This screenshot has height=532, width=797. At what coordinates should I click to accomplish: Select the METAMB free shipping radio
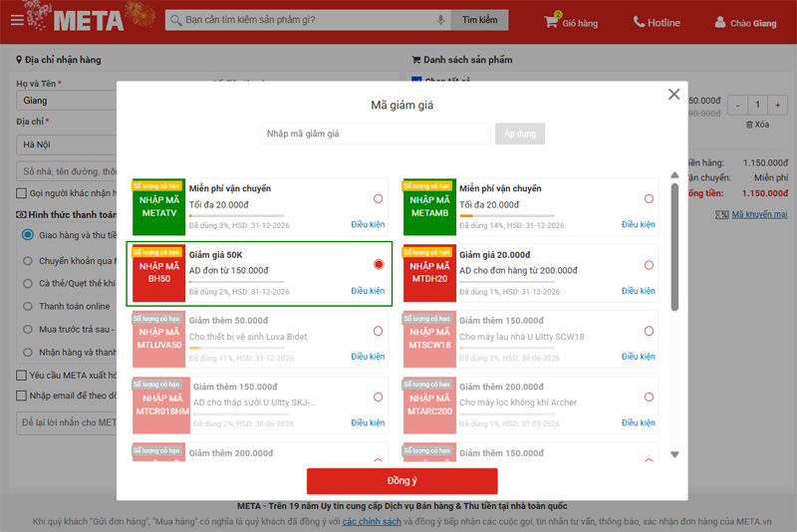[x=649, y=198]
